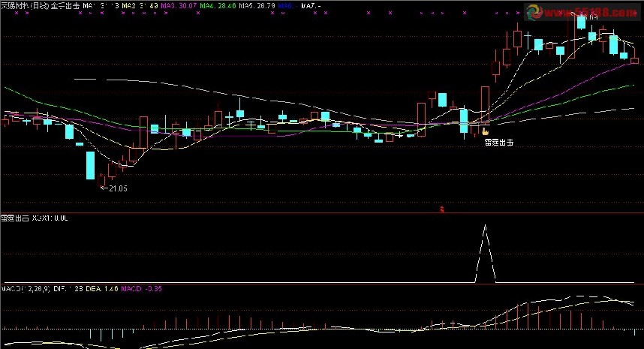Click the MACD(12,26,9) parameter label
Image resolution: width=644 pixels, height=349 pixels.
[26, 289]
